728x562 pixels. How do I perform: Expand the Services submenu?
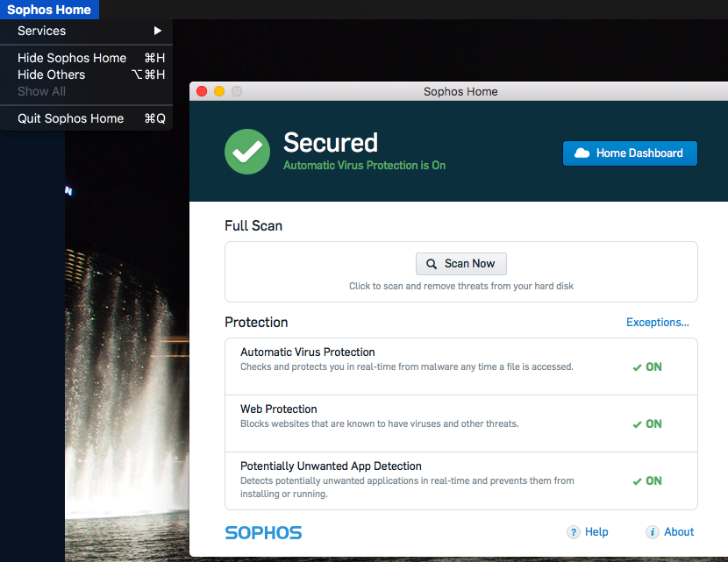86,31
